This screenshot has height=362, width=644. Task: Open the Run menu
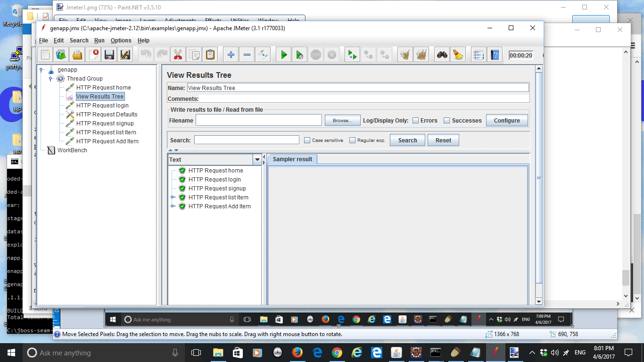99,41
